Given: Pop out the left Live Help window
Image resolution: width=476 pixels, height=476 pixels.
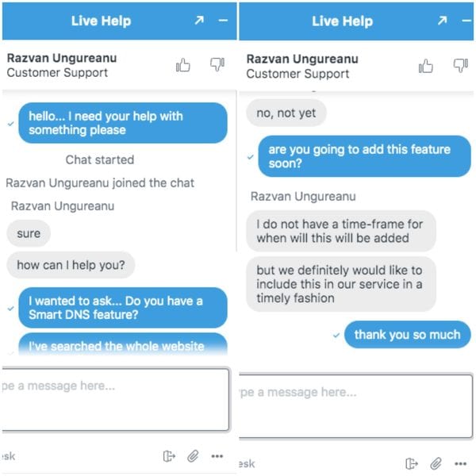Looking at the screenshot, I should pyautogui.click(x=199, y=21).
